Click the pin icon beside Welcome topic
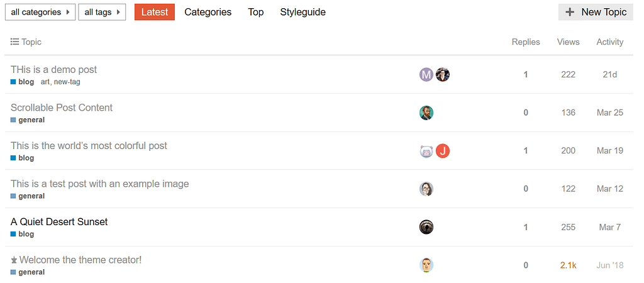Screen dimensions: 644x283 [x=14, y=260]
